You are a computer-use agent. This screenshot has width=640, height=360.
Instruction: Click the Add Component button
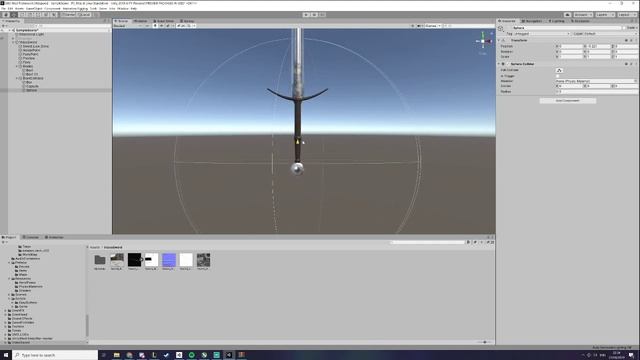[567, 100]
